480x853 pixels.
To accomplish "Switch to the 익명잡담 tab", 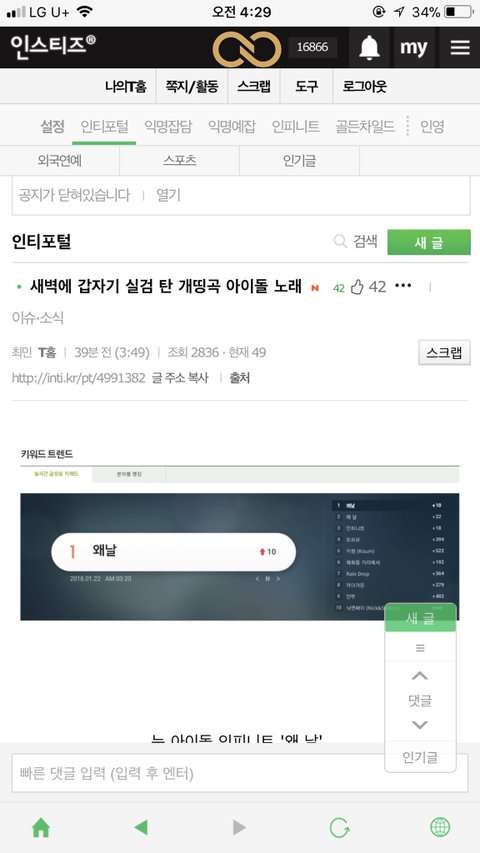I will coord(168,127).
